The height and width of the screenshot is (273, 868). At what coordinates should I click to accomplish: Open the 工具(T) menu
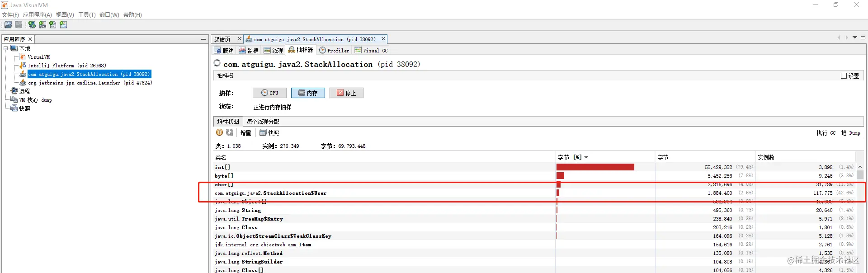(x=87, y=15)
